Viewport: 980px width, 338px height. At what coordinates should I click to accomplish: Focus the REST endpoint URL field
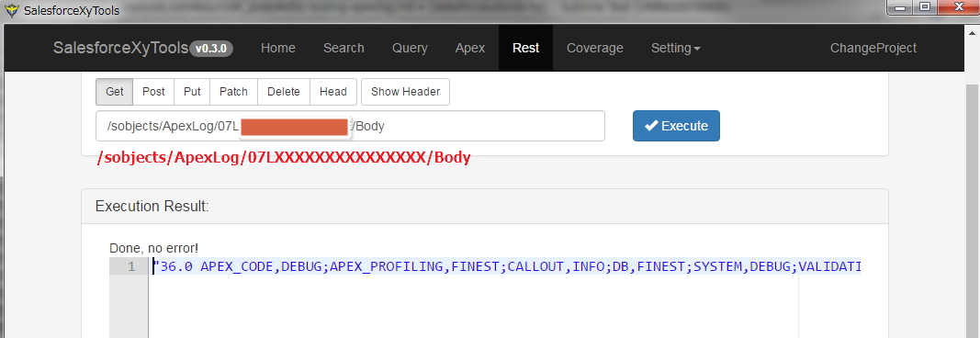(350, 126)
